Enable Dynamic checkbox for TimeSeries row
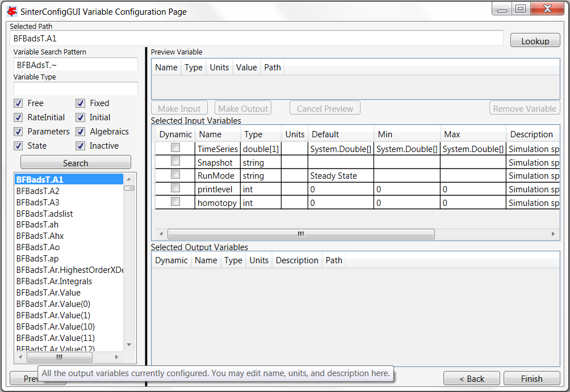 coord(175,148)
